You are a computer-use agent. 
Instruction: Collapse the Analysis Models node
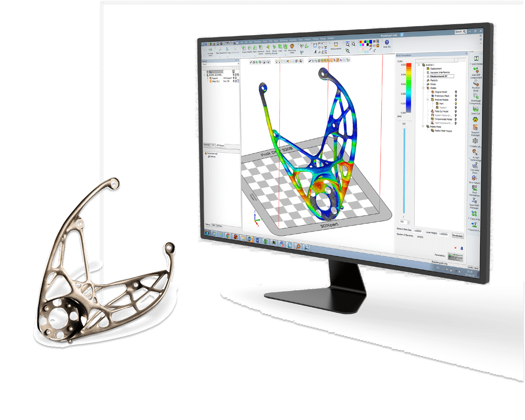click(428, 100)
